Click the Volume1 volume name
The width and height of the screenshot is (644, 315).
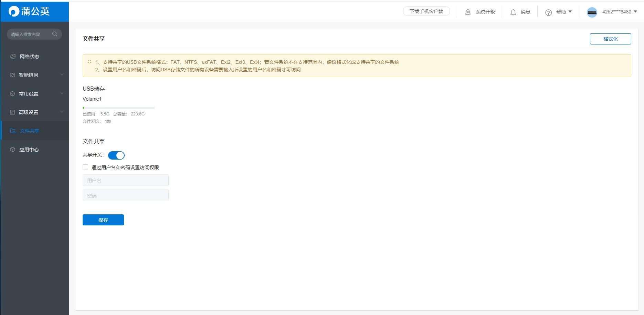click(92, 99)
